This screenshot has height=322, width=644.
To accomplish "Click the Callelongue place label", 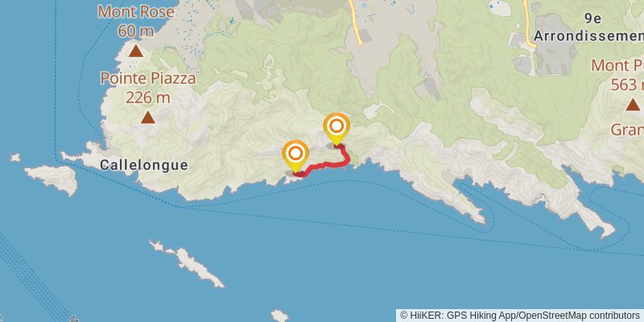I will click(144, 165).
